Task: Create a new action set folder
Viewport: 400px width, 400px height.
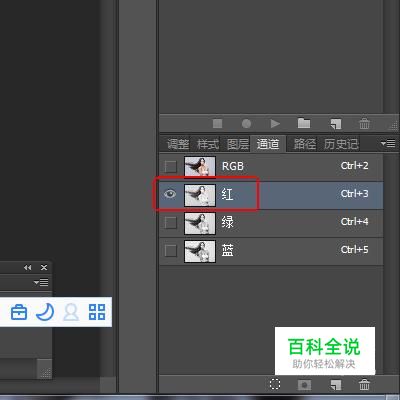Action: (x=304, y=123)
